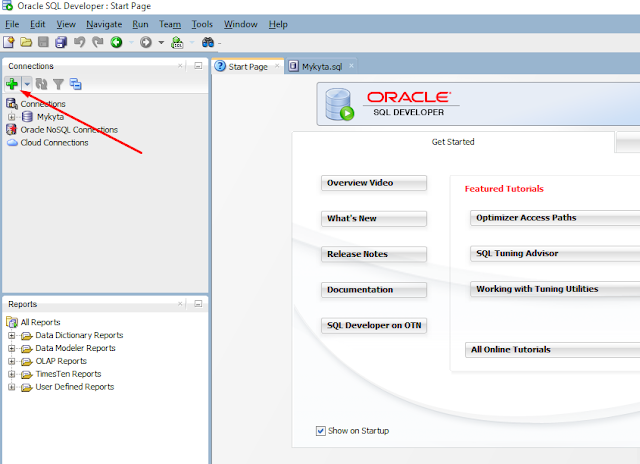Close the Connections panel with its X
This screenshot has width=640, height=464.
[x=180, y=66]
